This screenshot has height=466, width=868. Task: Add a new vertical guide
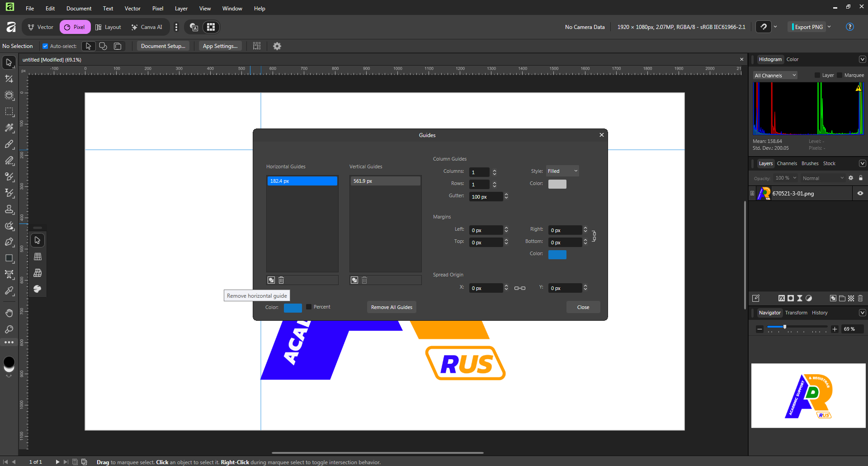(x=354, y=280)
